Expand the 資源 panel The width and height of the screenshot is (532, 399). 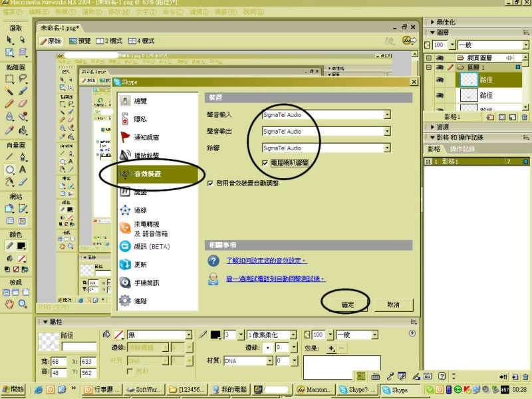tap(433, 127)
